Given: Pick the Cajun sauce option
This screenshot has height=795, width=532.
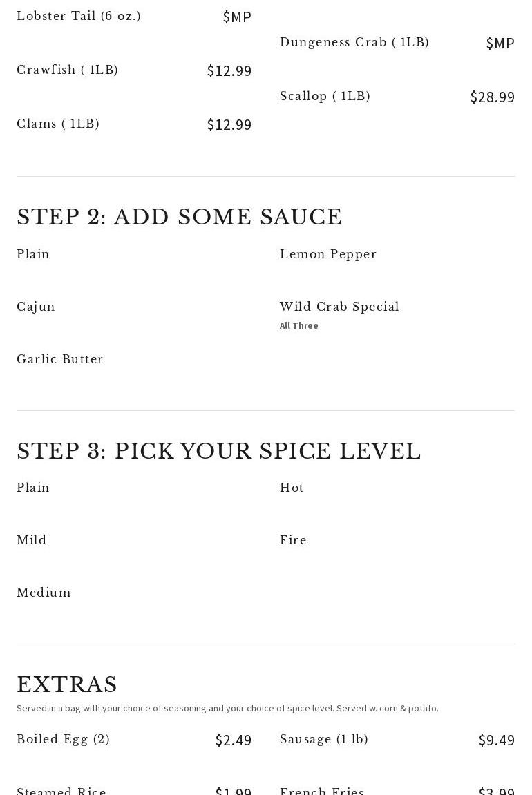Looking at the screenshot, I should coord(36,307).
